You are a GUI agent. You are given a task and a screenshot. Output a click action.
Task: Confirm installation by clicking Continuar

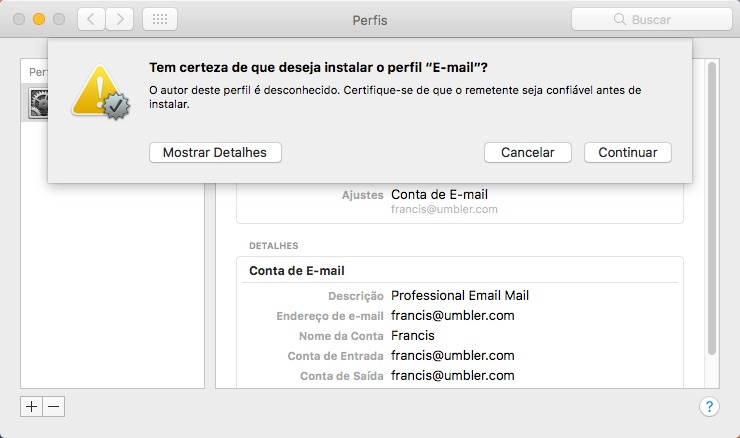[627, 152]
